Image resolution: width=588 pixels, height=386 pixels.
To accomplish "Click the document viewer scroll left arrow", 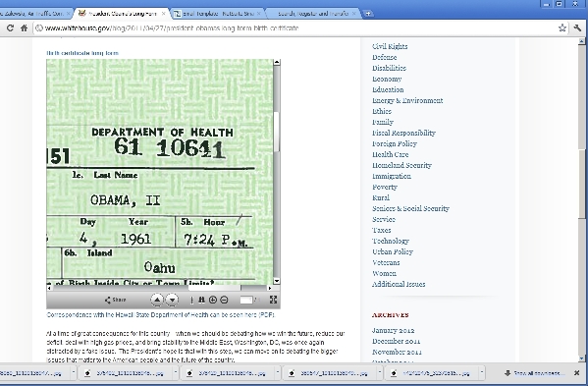I will point(49,288).
